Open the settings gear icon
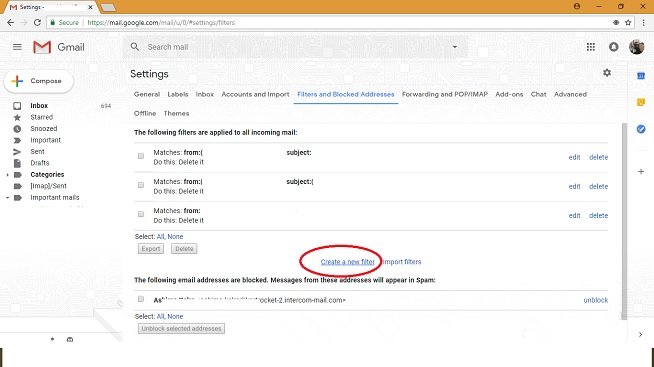This screenshot has width=654, height=367. click(607, 73)
